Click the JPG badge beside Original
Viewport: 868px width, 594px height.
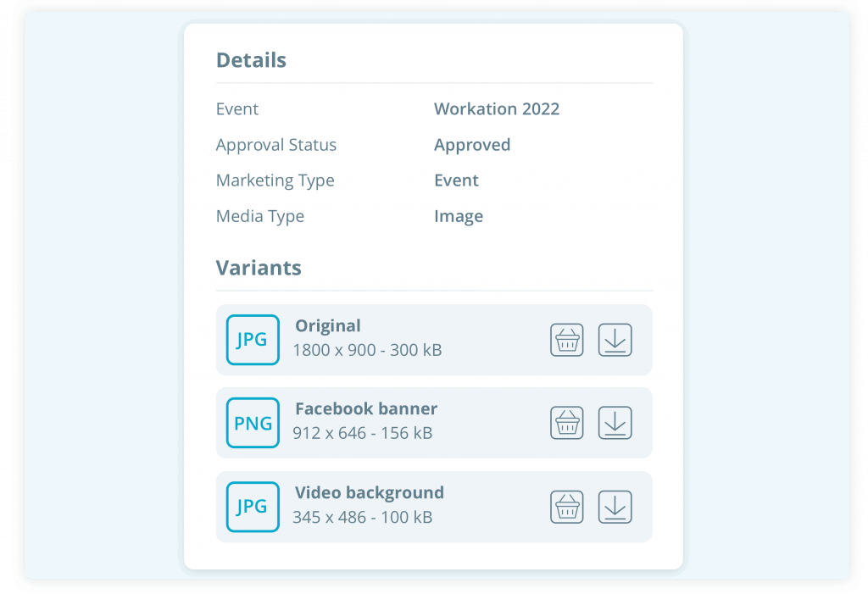click(x=253, y=340)
